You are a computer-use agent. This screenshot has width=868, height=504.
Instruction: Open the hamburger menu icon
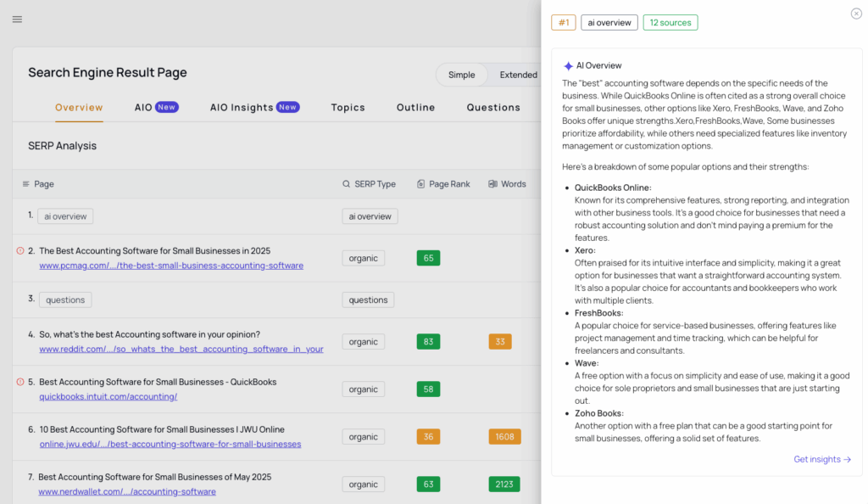tap(17, 20)
